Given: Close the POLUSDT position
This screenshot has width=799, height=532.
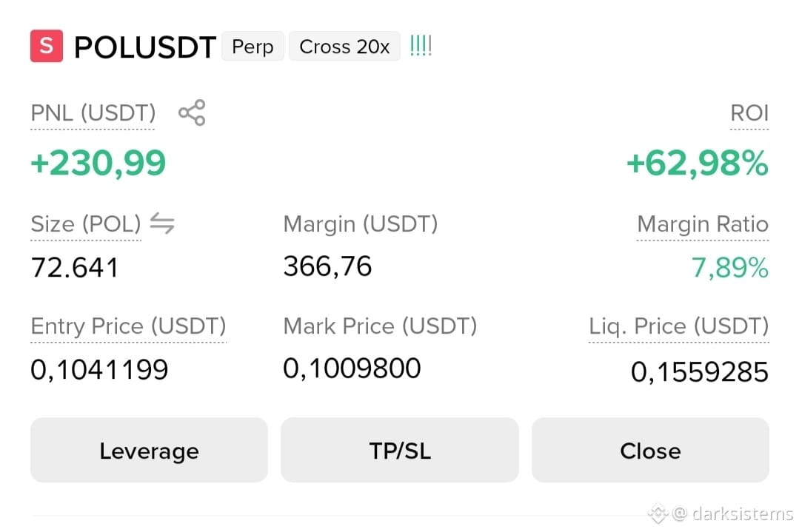Looking at the screenshot, I should point(650,450).
